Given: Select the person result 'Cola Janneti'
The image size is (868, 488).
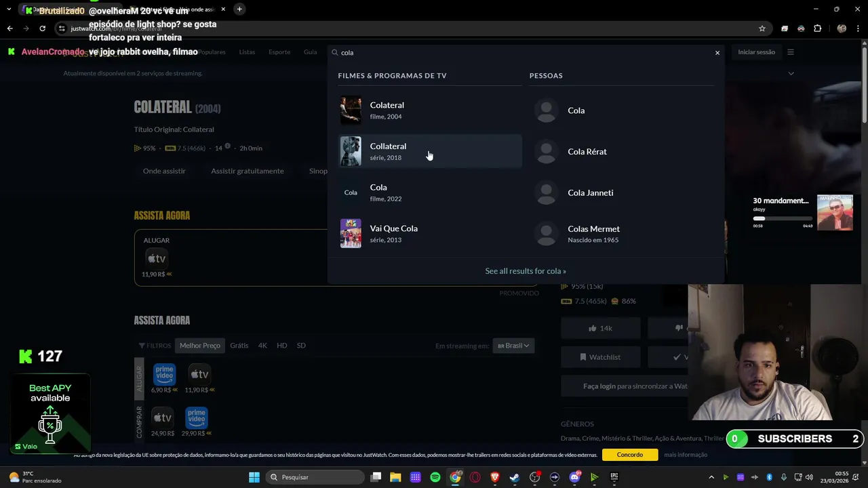Looking at the screenshot, I should point(622,192).
